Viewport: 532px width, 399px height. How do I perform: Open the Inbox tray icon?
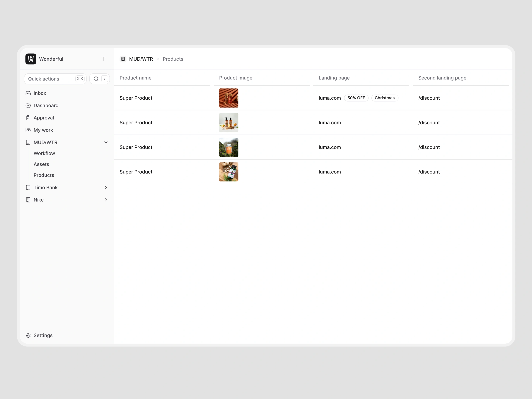[28, 93]
